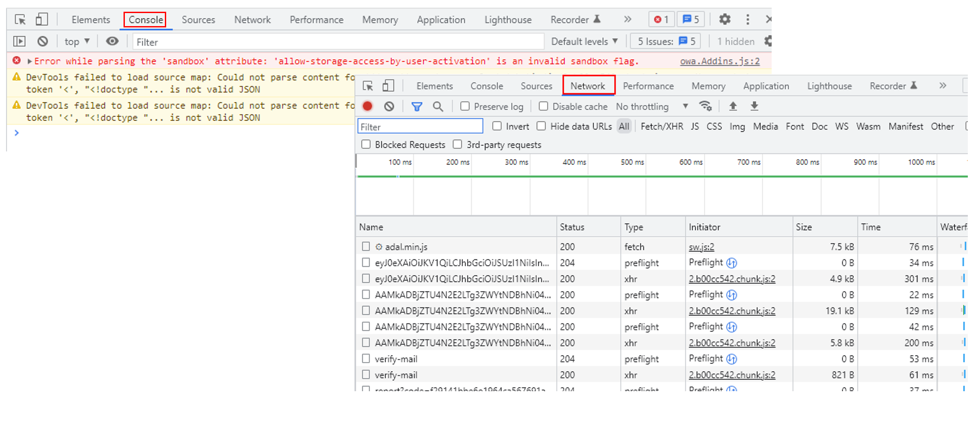The image size is (980, 426).
Task: Select the Fetch/XHR request type filter
Action: point(662,127)
